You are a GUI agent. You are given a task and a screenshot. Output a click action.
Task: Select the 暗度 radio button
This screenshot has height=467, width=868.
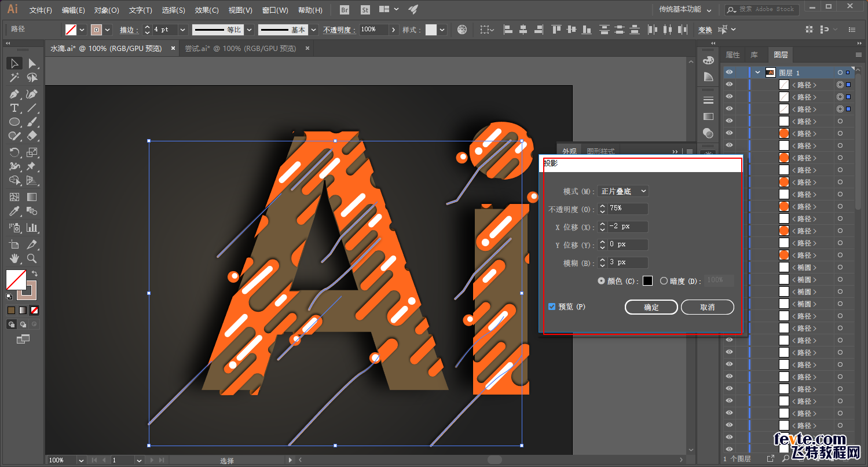(664, 280)
